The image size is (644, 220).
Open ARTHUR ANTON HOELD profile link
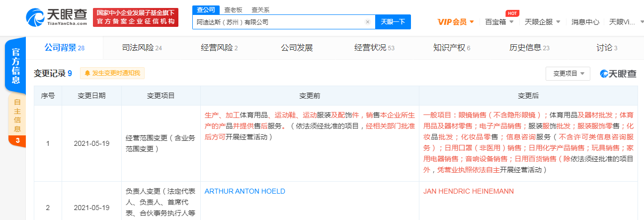(x=245, y=191)
